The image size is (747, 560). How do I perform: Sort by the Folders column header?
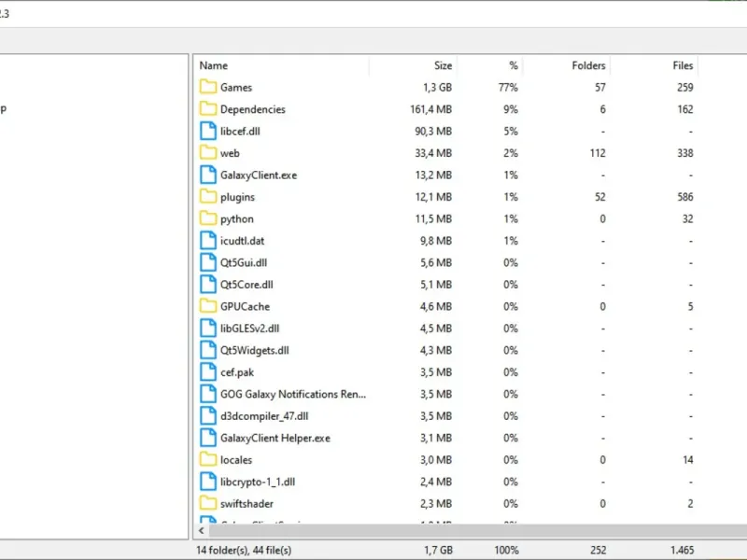[567, 65]
